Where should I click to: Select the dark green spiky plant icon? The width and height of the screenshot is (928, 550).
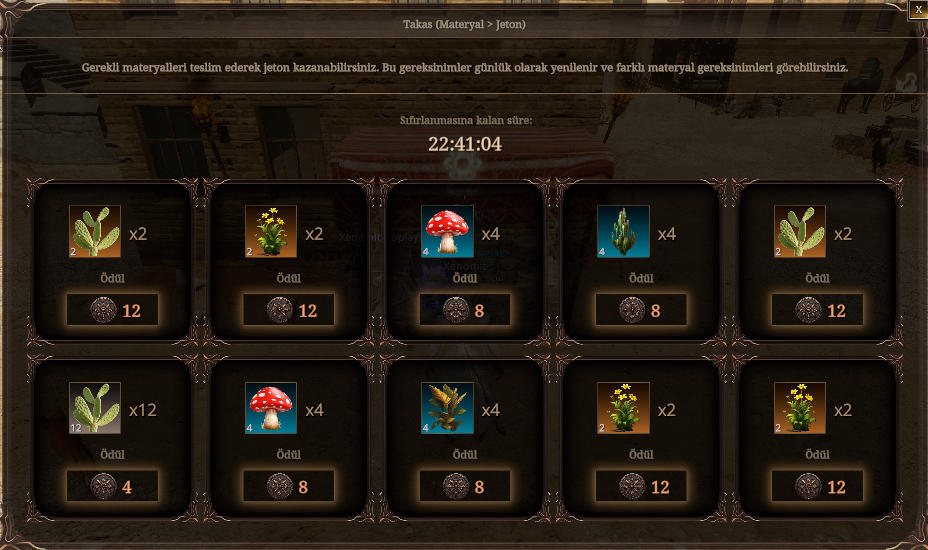coord(623,231)
